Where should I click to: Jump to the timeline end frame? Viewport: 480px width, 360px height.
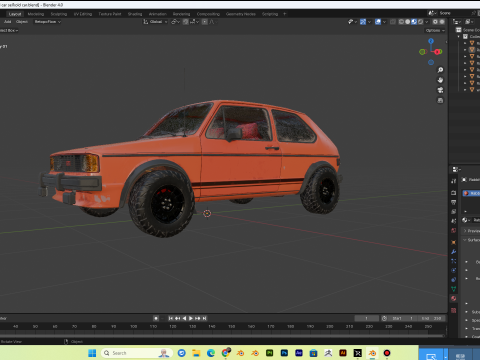(x=204, y=318)
